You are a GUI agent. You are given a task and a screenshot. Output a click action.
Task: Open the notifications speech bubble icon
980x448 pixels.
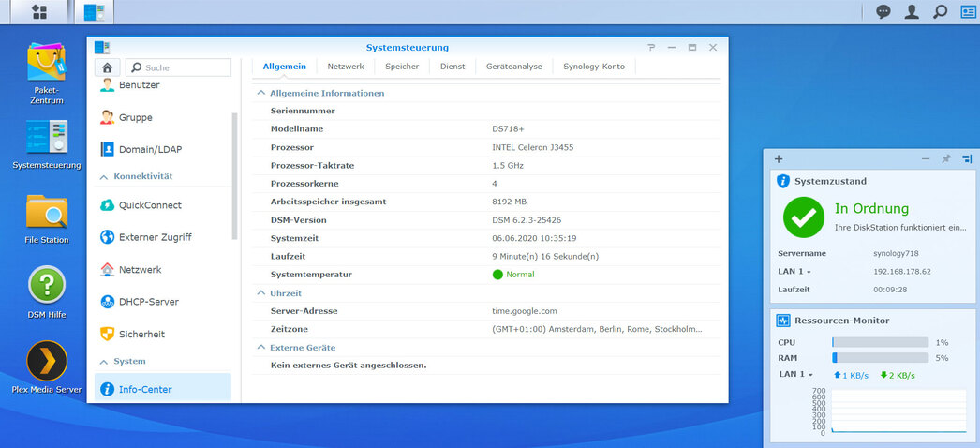pos(883,12)
